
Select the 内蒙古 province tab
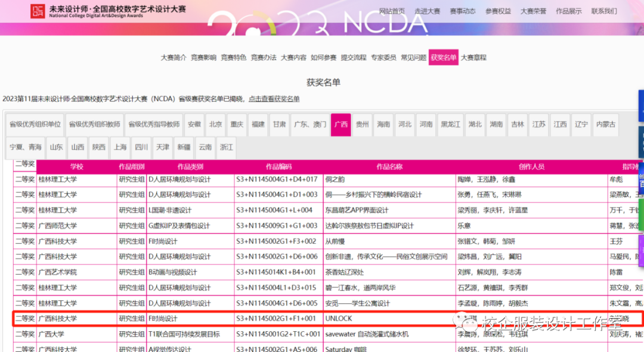tap(606, 124)
